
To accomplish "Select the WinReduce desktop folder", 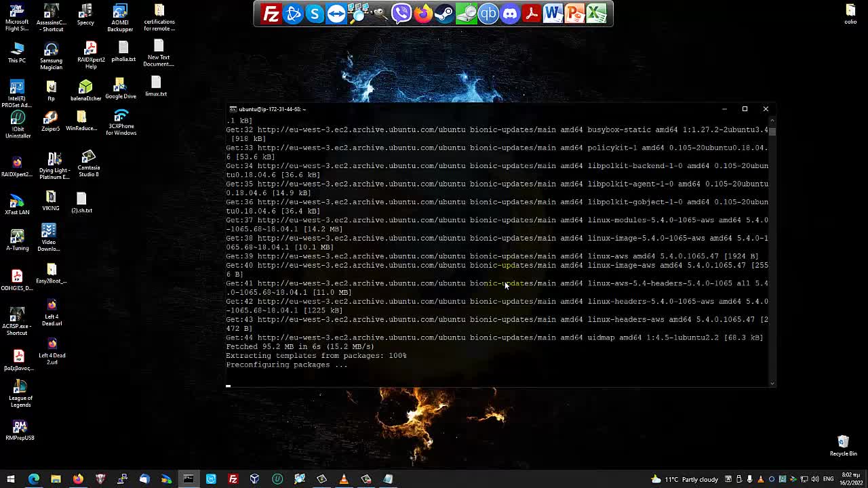I will (81, 121).
